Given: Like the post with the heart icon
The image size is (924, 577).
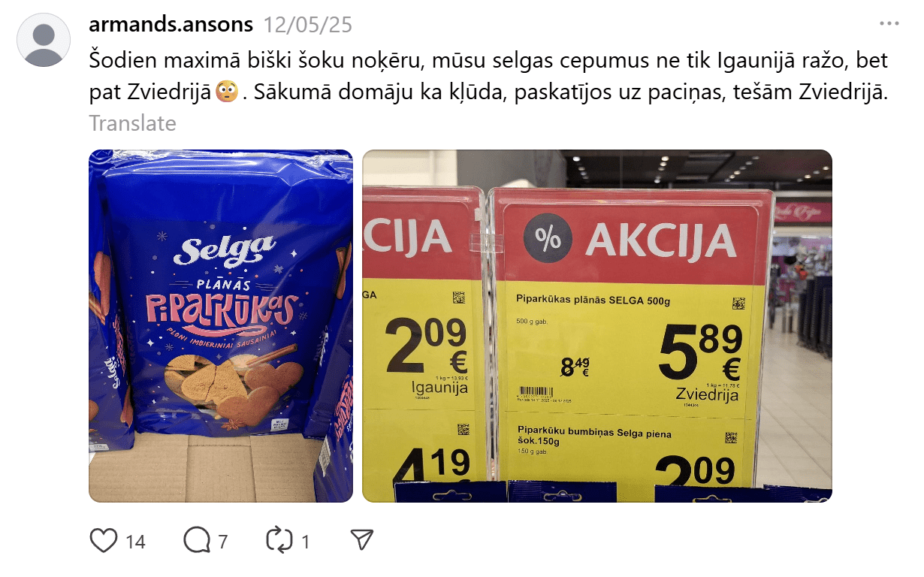Looking at the screenshot, I should pyautogui.click(x=104, y=540).
